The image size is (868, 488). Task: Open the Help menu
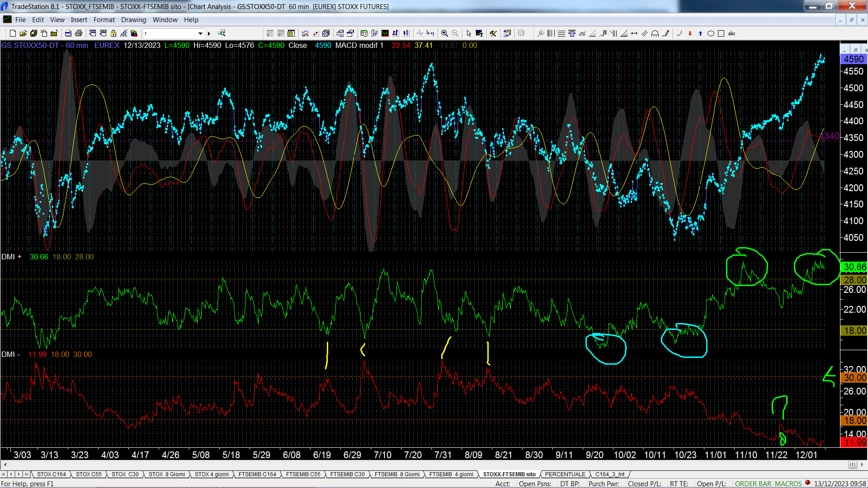pyautogui.click(x=191, y=20)
